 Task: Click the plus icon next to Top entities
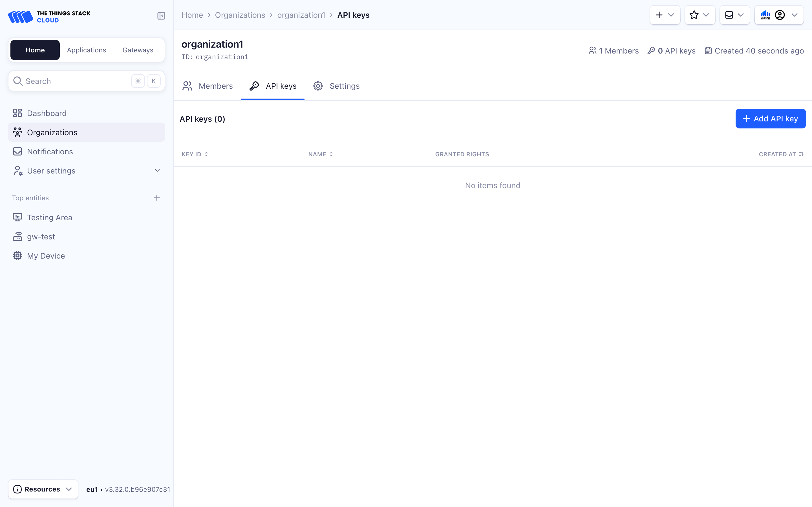(157, 197)
